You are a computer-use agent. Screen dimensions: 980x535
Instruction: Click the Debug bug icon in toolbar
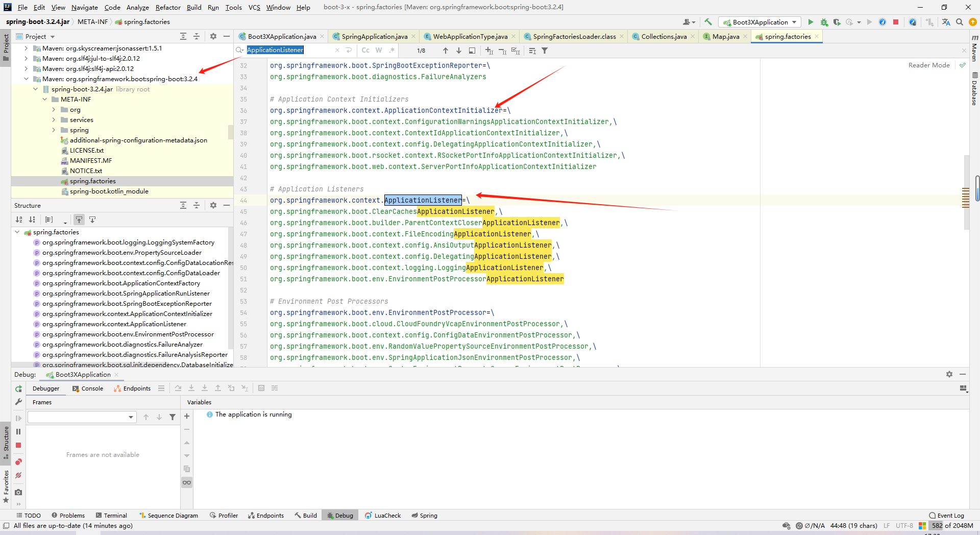824,22
